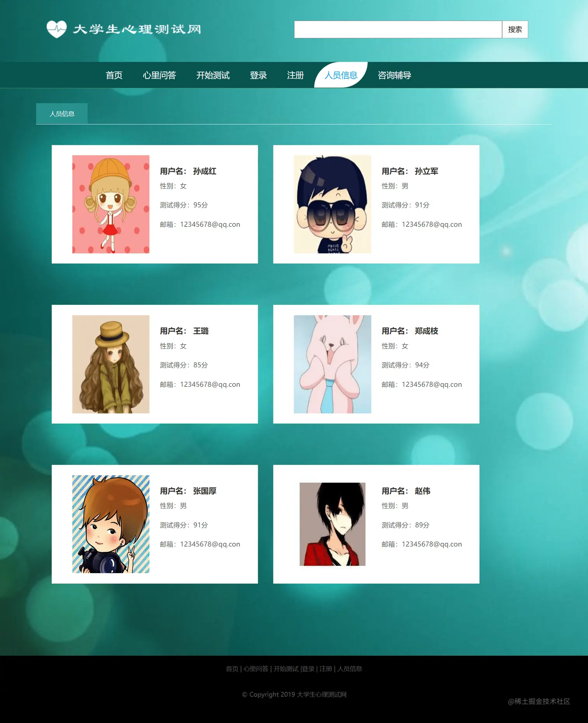
Task: Click the username text 张国厚
Action: [205, 491]
